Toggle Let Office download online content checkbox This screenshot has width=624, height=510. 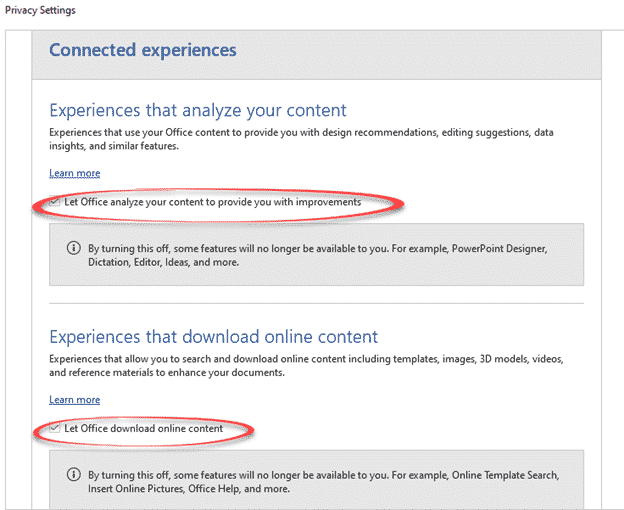[56, 429]
